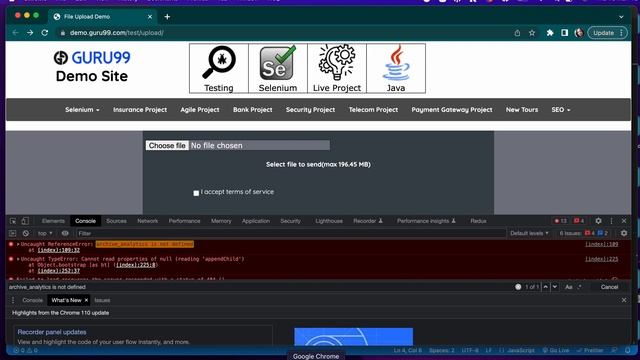Screen dimensions: 640x360
Task: Open the Testing magnifier bug tile
Action: pos(219,69)
